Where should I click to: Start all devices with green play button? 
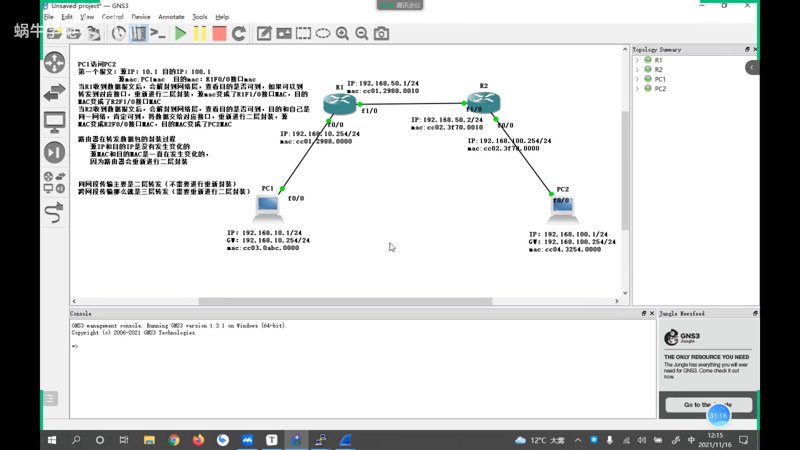click(x=180, y=34)
